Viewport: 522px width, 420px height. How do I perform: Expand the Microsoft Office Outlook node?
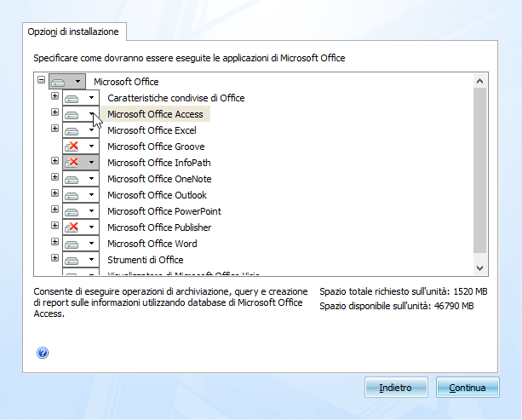tap(55, 193)
